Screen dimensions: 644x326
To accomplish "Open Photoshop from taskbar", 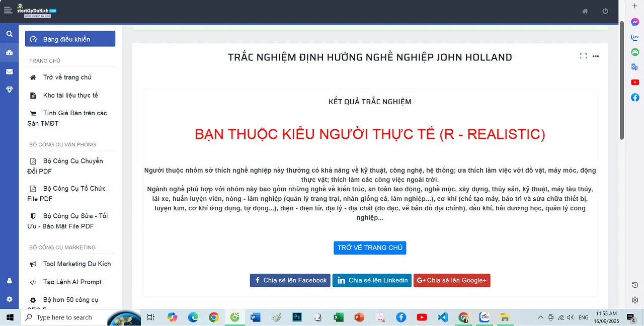I will (297, 317).
